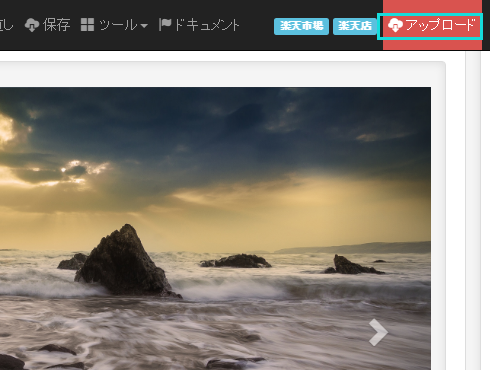Click the アップロード cloud icon

(395, 25)
